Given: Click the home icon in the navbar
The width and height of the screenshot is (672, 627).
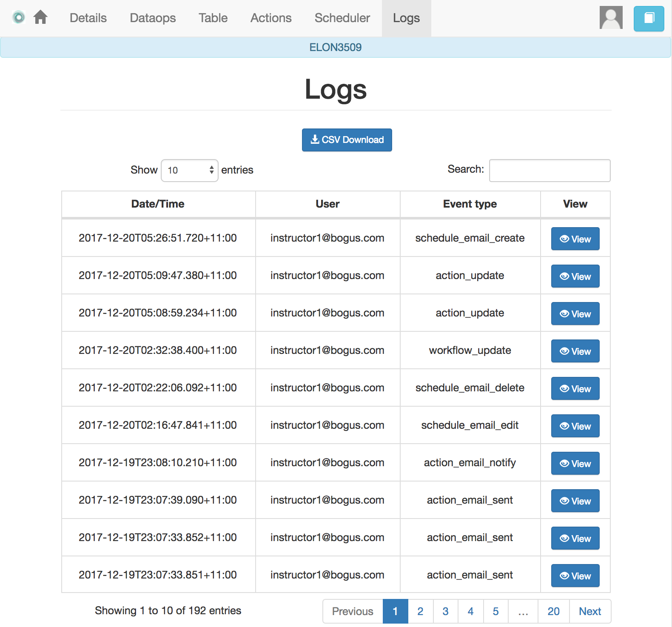Looking at the screenshot, I should pyautogui.click(x=40, y=17).
